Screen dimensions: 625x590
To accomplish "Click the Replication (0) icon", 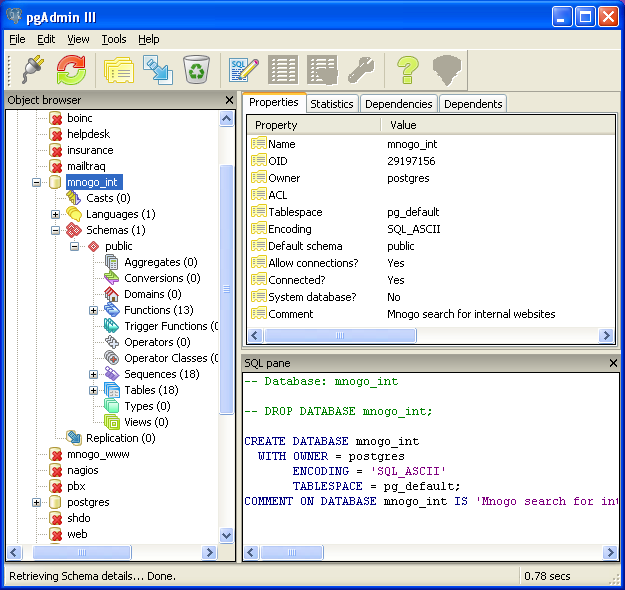I will pos(74,438).
